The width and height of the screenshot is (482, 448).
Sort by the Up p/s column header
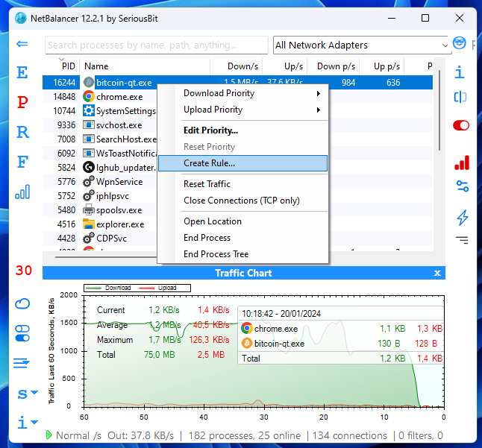[382, 66]
